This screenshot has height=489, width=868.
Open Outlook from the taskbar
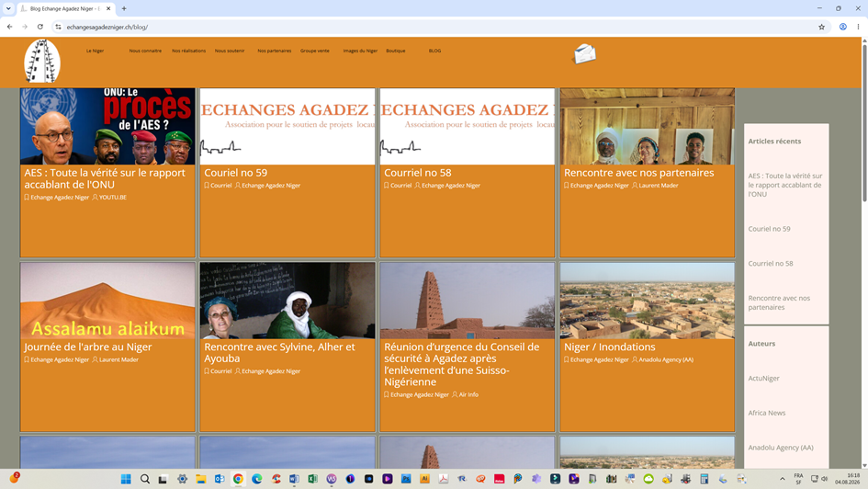220,479
